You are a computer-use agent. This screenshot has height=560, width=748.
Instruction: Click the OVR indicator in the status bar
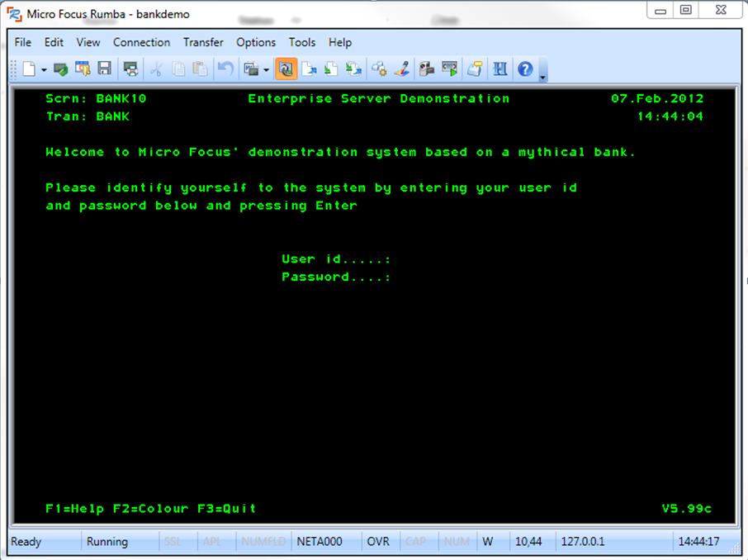[x=378, y=542]
